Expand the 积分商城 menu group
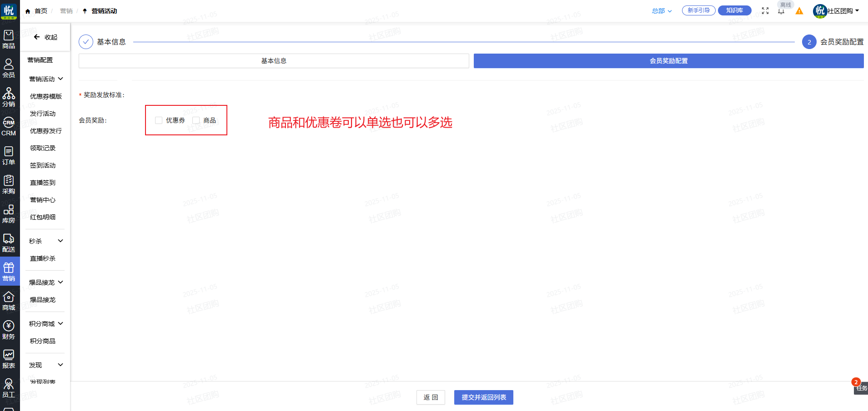Image resolution: width=868 pixels, height=411 pixels. (45, 324)
